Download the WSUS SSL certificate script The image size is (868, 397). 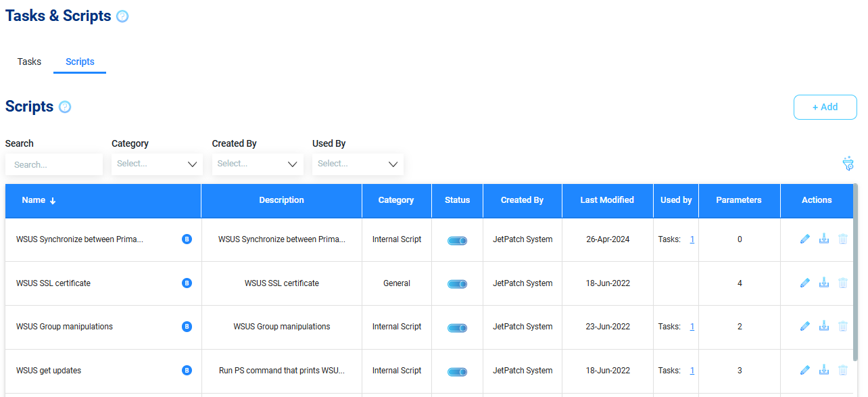824,283
